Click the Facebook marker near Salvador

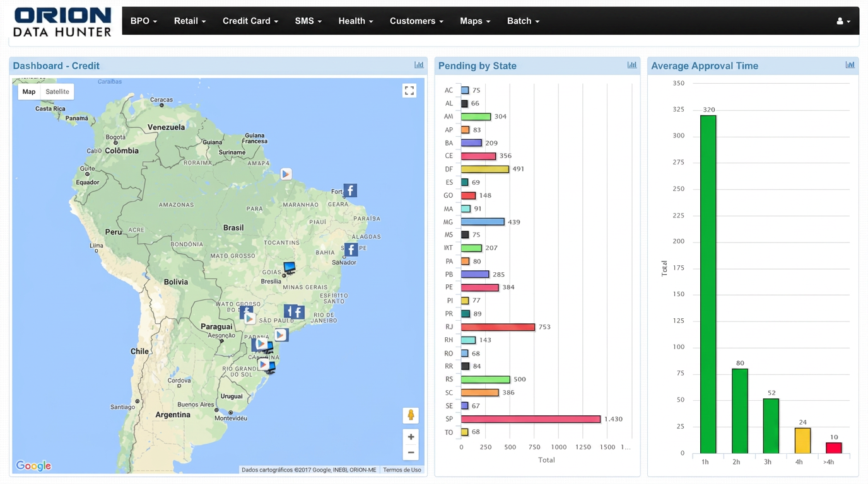351,250
